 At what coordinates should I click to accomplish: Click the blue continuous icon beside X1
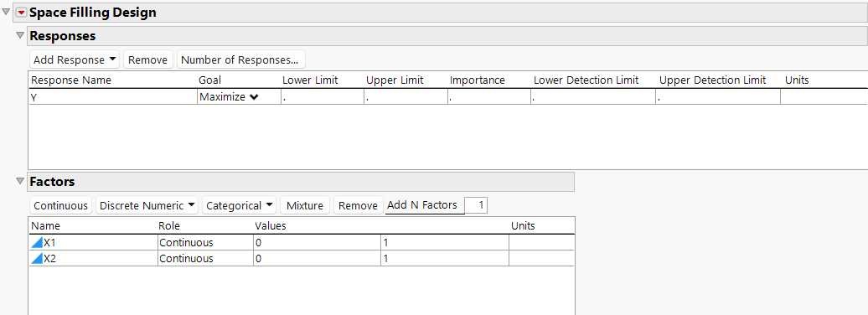(x=37, y=242)
